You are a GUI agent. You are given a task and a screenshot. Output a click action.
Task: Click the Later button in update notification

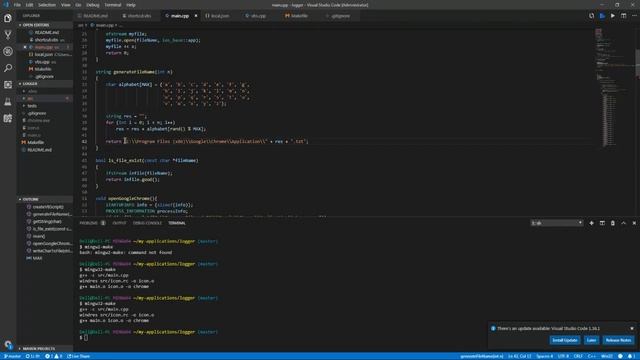[591, 340]
